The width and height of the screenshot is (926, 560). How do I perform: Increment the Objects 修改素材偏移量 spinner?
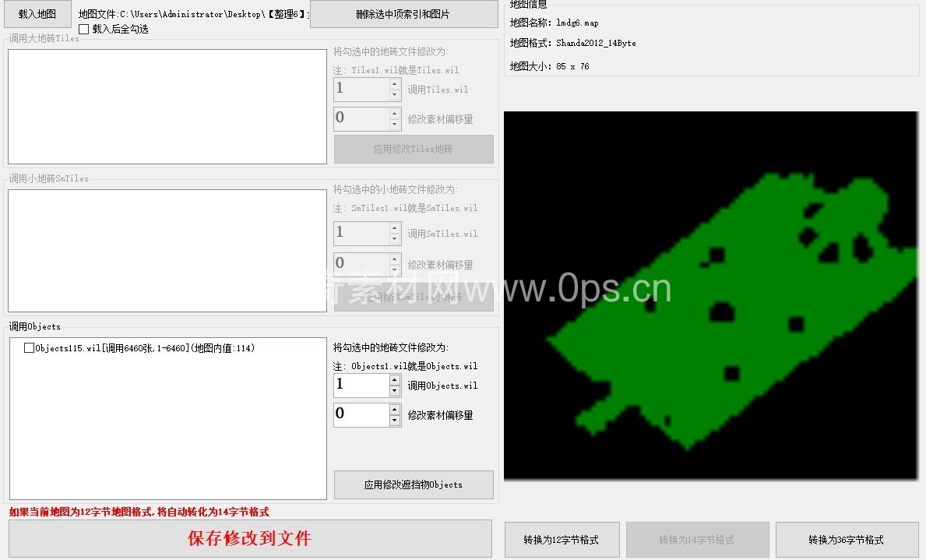tap(395, 410)
